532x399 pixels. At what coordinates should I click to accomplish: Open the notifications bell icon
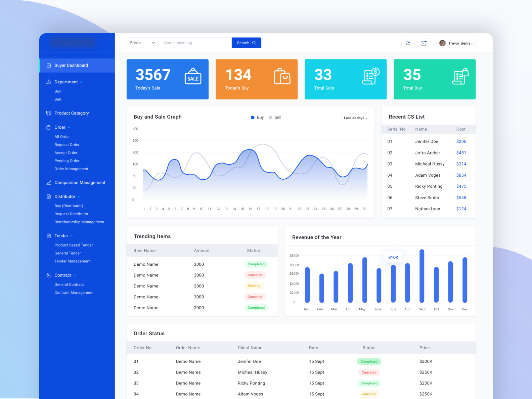[x=408, y=43]
